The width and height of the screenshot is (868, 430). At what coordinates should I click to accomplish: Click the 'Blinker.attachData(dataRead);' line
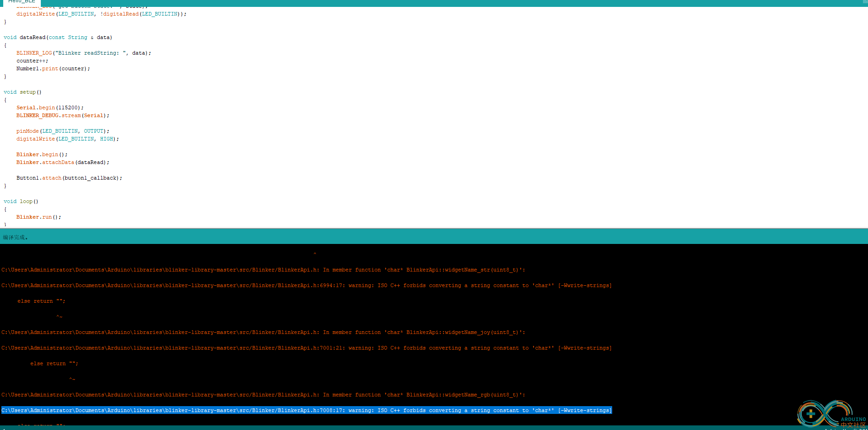[63, 163]
